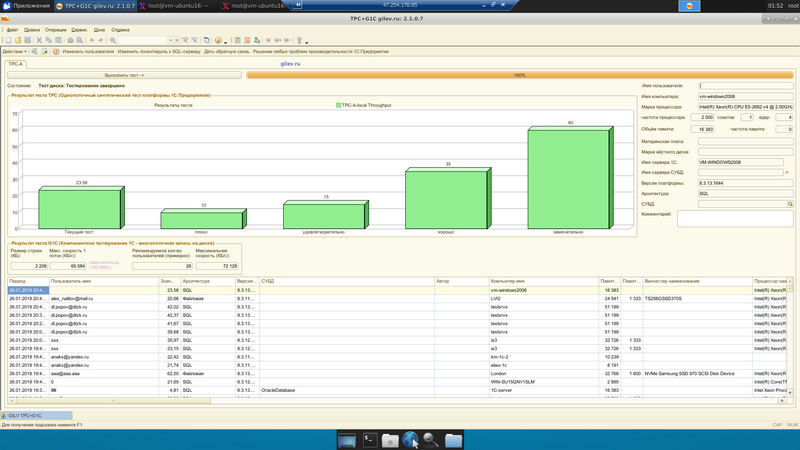Click the Find magnifier toolbar icon

pos(113,40)
